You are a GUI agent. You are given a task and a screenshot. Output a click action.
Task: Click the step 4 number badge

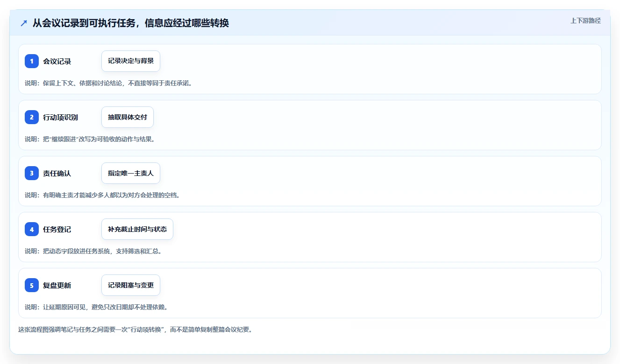32,229
